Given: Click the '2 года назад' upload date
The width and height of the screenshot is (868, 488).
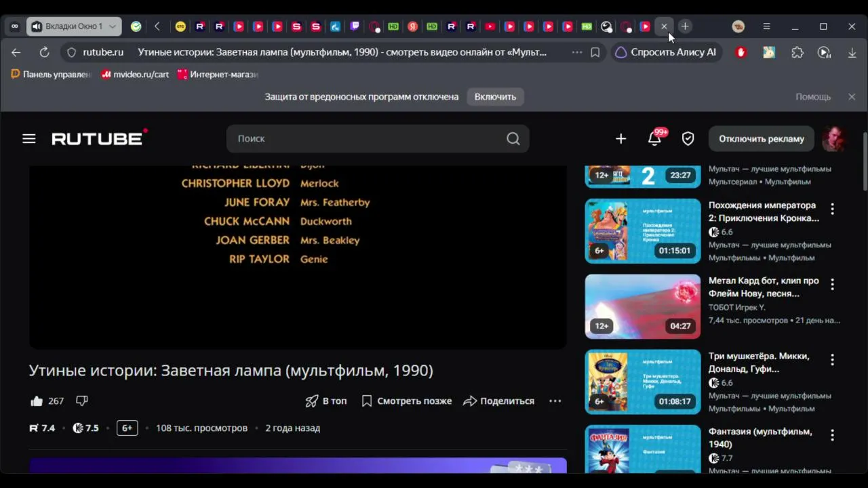Looking at the screenshot, I should pos(292,428).
